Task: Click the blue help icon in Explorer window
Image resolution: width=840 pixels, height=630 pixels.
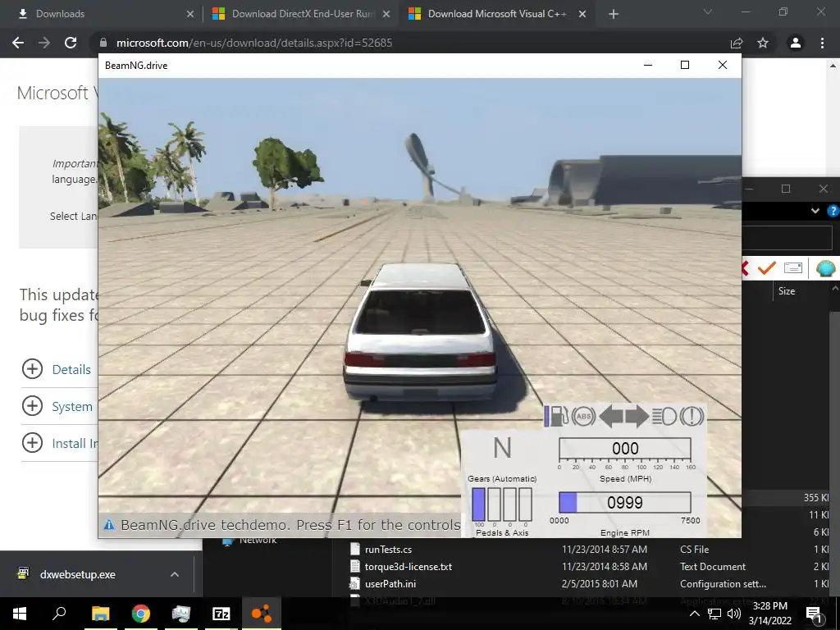Action: [x=833, y=211]
